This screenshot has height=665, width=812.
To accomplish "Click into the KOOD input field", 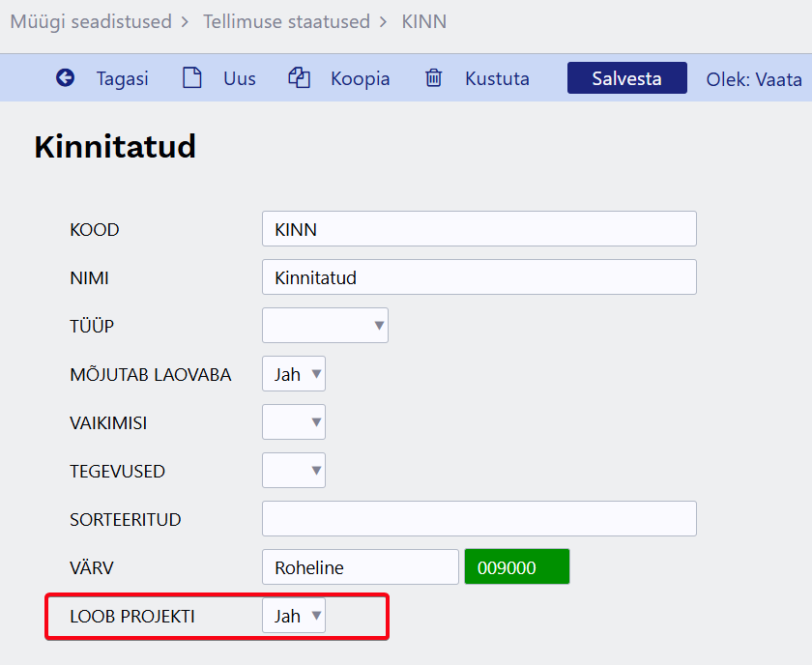I will pos(478,229).
